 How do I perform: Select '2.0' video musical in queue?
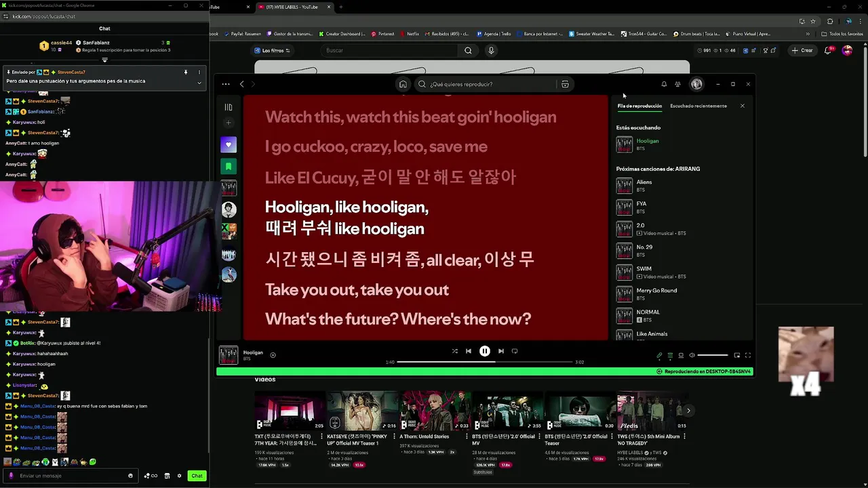(x=682, y=229)
